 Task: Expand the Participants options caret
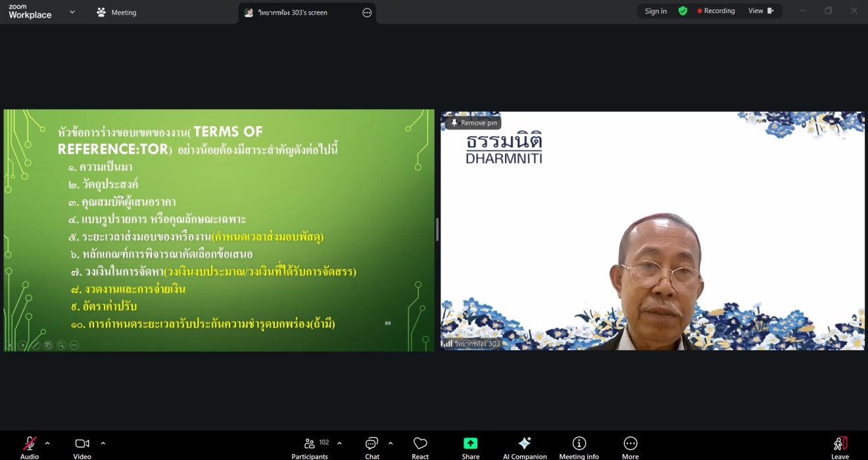(x=339, y=444)
